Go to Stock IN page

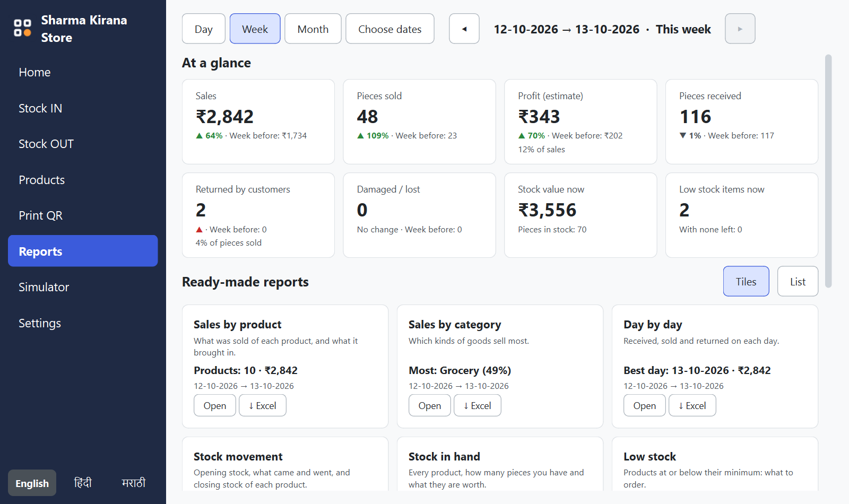[83, 108]
